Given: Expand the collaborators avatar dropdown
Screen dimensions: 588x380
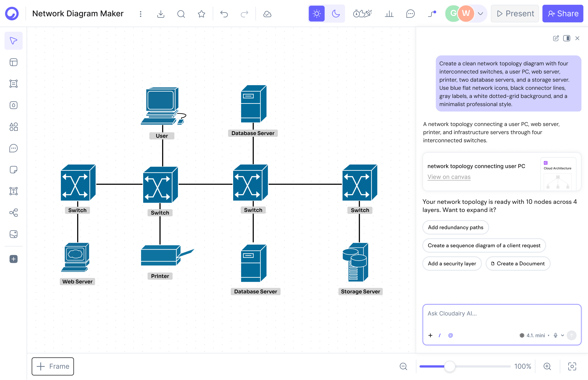Looking at the screenshot, I should pyautogui.click(x=480, y=14).
